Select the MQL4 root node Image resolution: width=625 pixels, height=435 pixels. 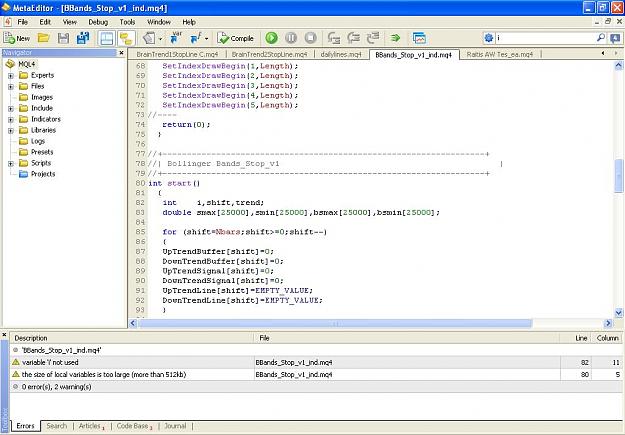click(27, 64)
